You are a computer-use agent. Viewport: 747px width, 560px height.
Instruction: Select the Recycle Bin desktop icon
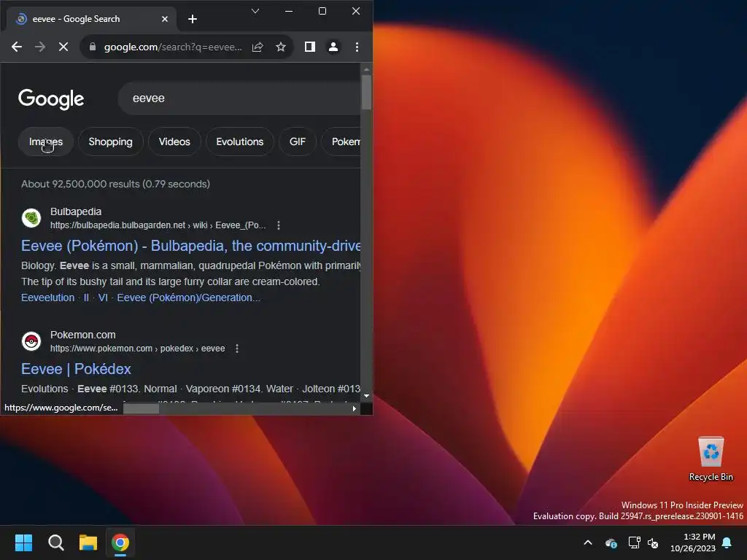pos(711,459)
